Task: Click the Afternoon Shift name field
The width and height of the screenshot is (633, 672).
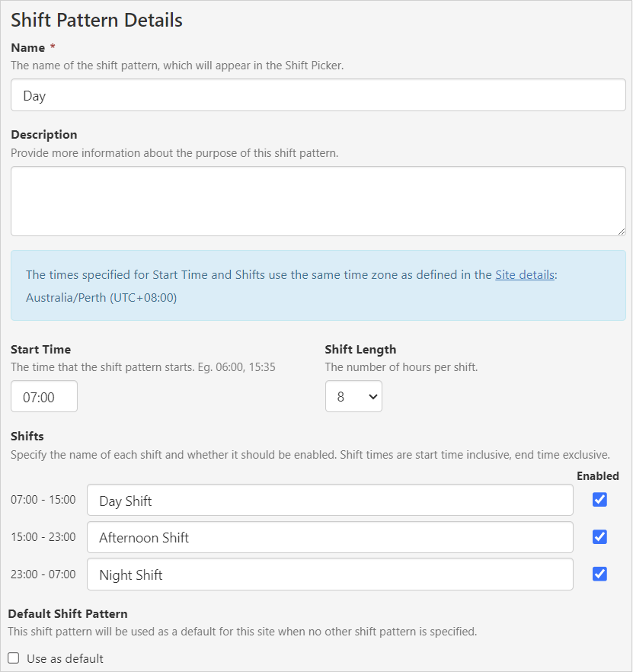Action: pos(330,537)
